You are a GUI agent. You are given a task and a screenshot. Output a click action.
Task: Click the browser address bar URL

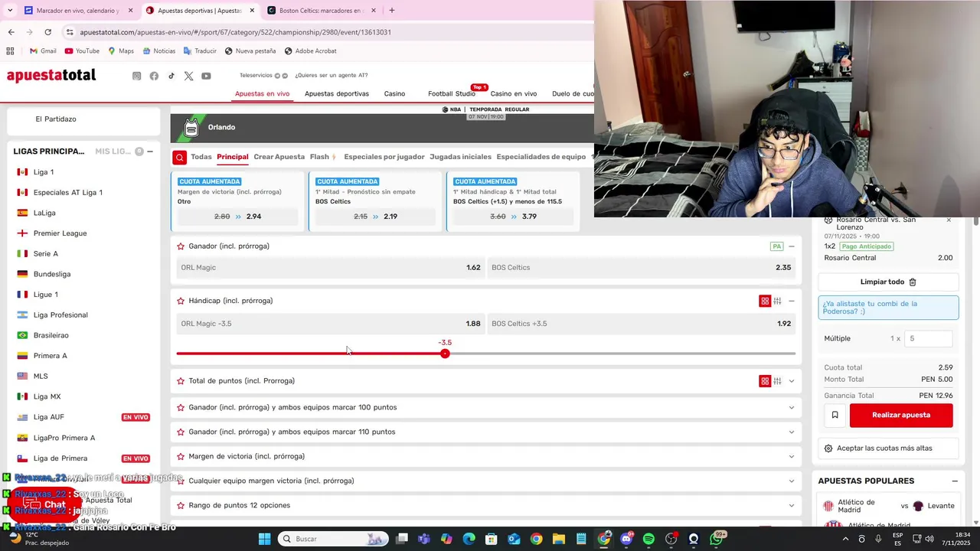[235, 32]
